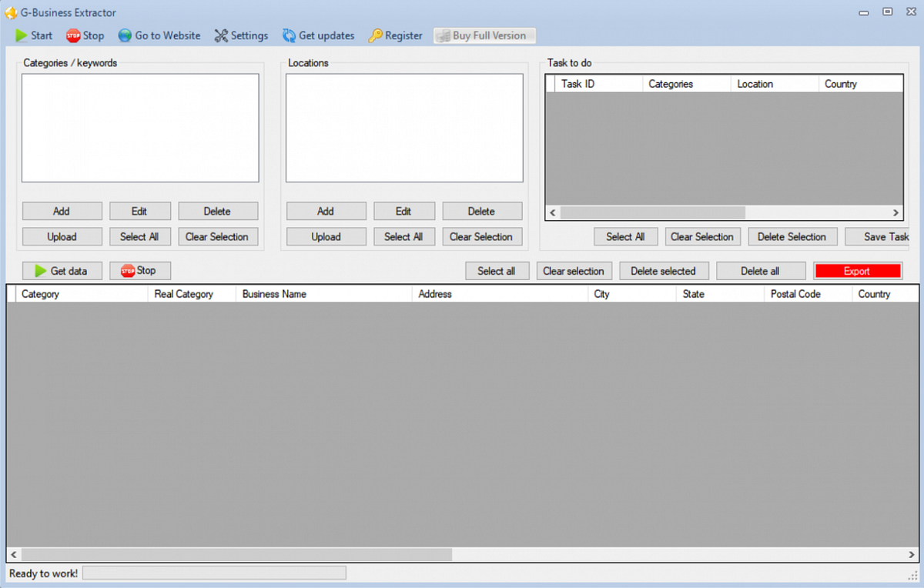
Task: Stop extraction with the lower Stop icon
Action: [x=129, y=271]
